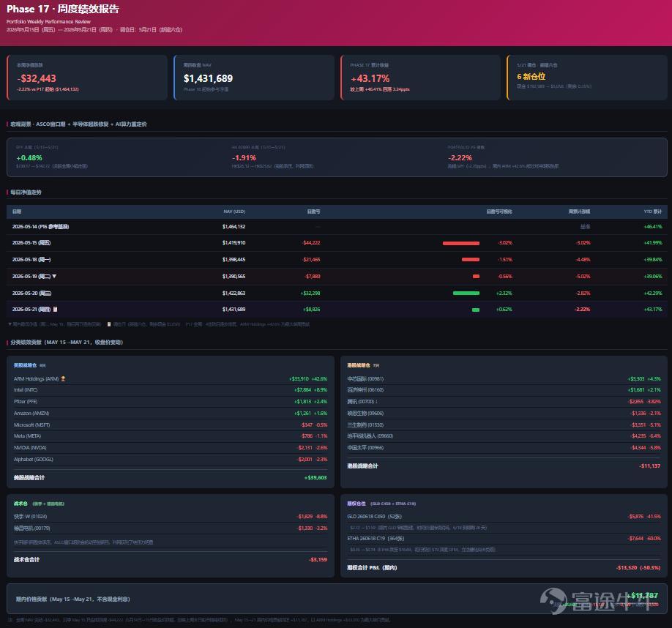Click the clipboard icon on the 2026-05-21 row
Viewport: 672px width, 628px height.
pyautogui.click(x=55, y=310)
